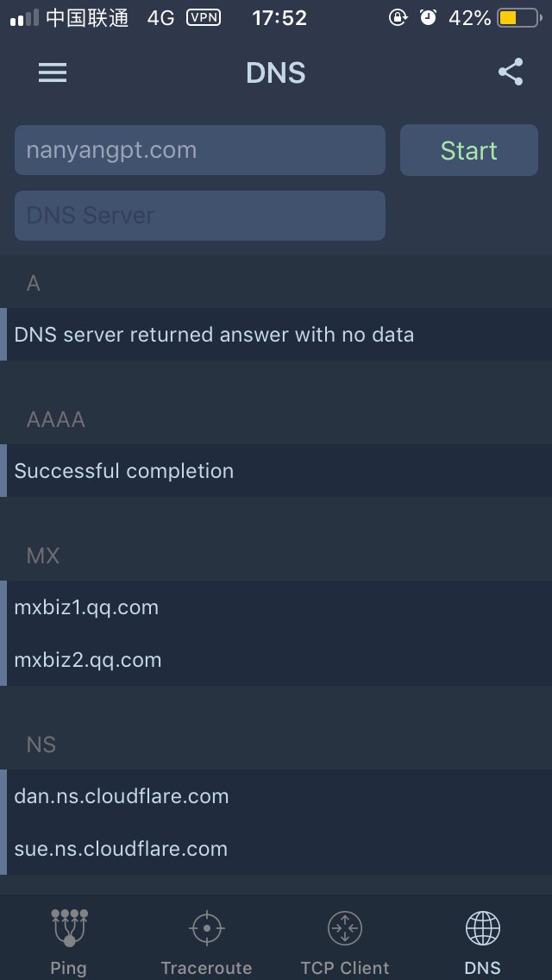Click the DNS Server input field

click(x=199, y=216)
